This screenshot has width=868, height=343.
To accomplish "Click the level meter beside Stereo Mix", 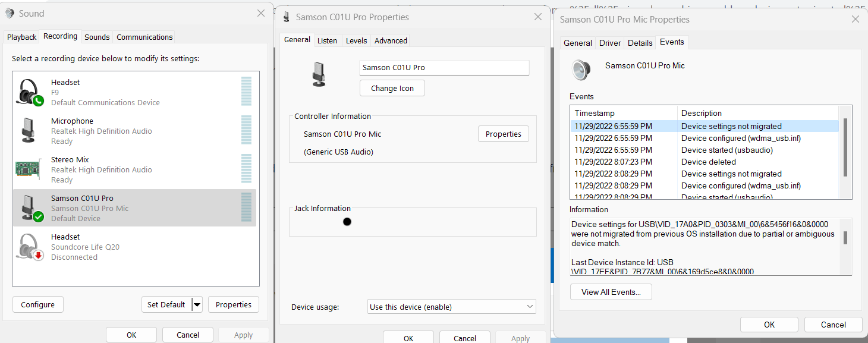I will [x=246, y=169].
